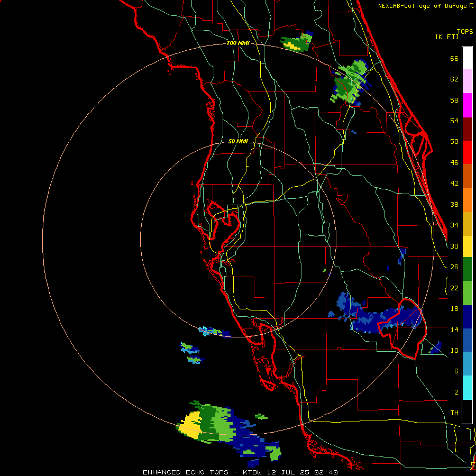Screen dimensions: 476x476
Task: Select the 62 legend value
Action: 454,79
